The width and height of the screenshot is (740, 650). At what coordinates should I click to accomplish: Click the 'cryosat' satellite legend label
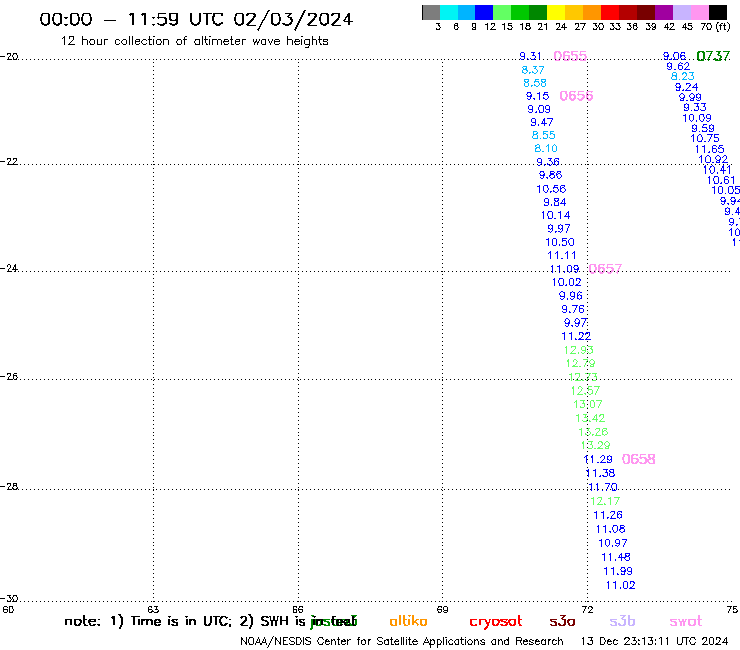coord(496,622)
